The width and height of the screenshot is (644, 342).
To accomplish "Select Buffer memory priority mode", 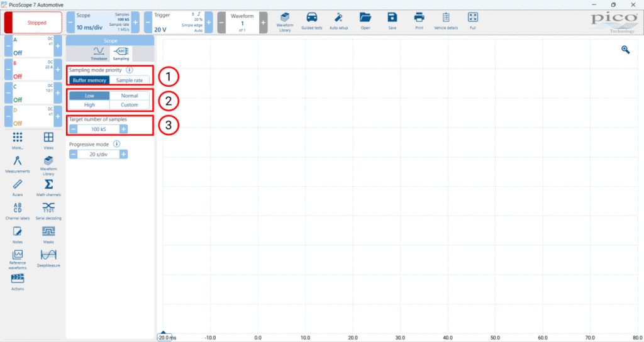I will [x=89, y=80].
